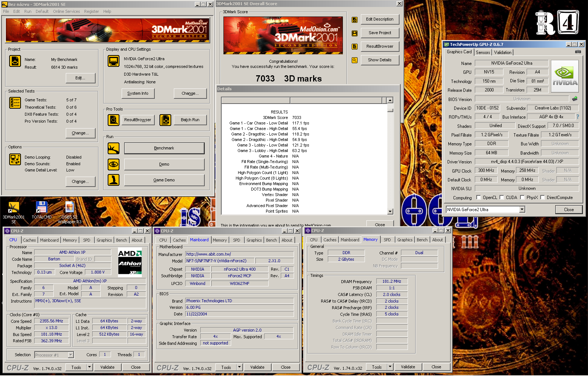Click the System Info button
The image size is (588, 376).
[x=138, y=94]
